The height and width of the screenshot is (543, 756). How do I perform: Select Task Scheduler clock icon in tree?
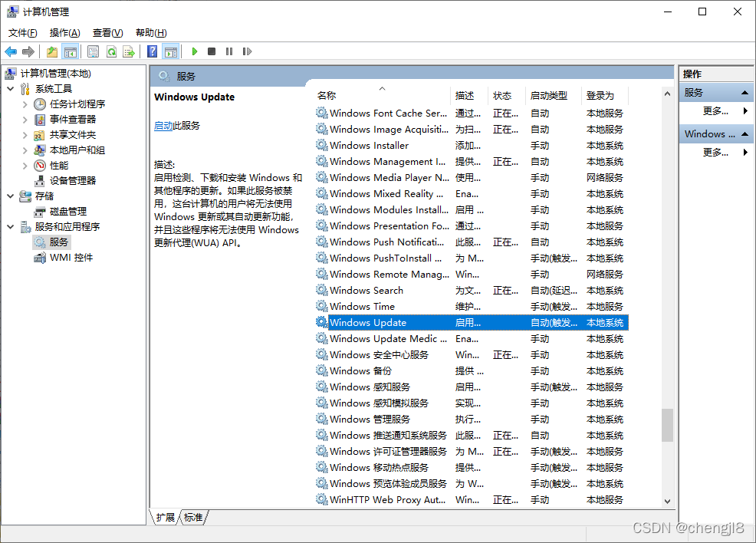tap(40, 104)
